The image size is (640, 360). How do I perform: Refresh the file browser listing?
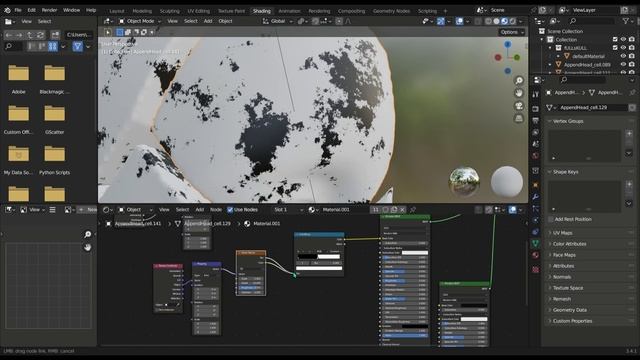[x=40, y=35]
